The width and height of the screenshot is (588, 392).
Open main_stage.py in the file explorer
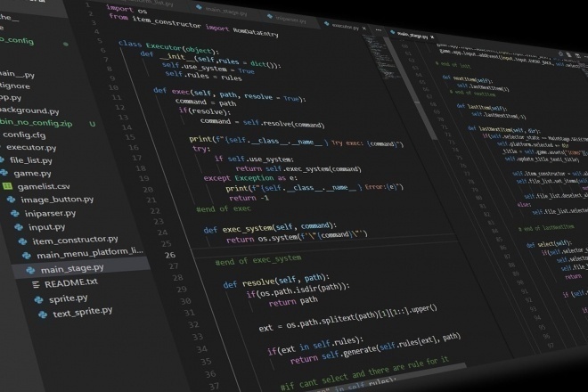[x=71, y=268]
